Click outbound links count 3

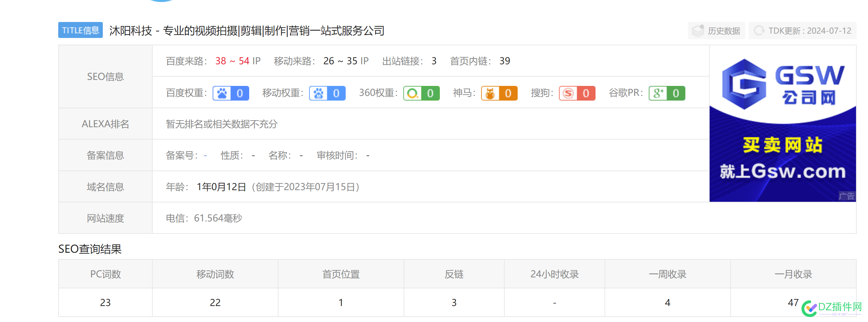[434, 61]
